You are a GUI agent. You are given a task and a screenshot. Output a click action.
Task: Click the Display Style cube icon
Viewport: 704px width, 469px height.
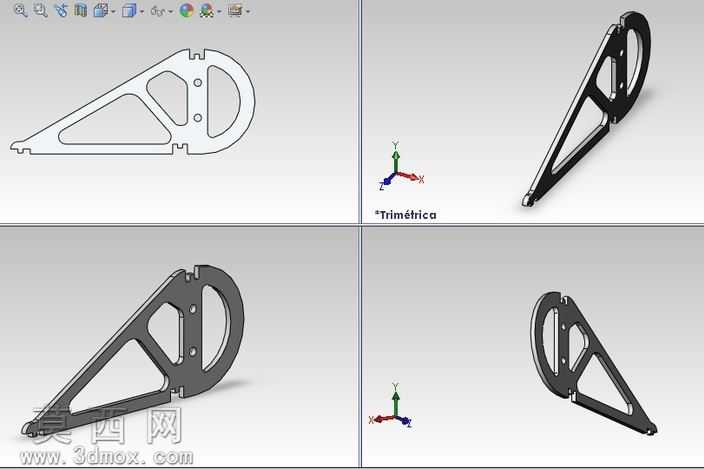pos(129,10)
